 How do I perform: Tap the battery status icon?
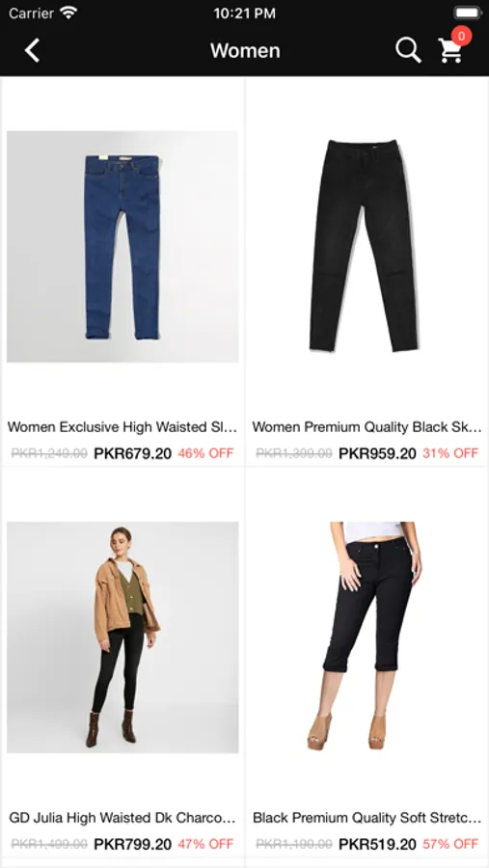[469, 13]
